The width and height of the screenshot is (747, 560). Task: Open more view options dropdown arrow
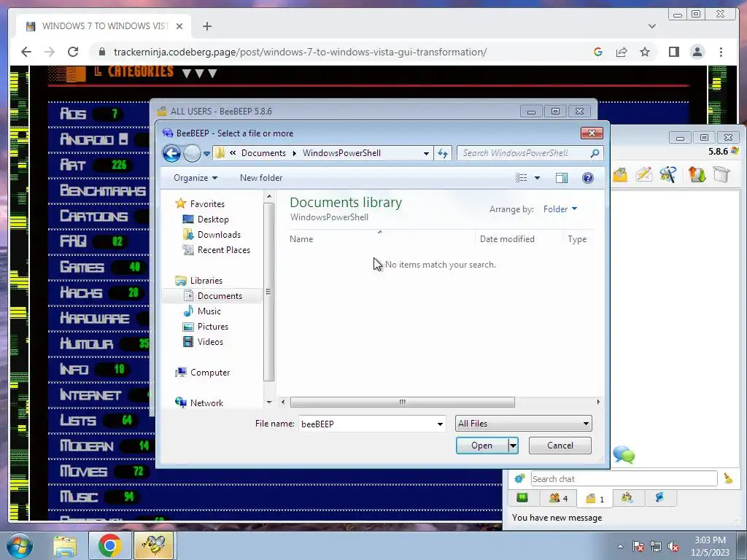tap(538, 178)
